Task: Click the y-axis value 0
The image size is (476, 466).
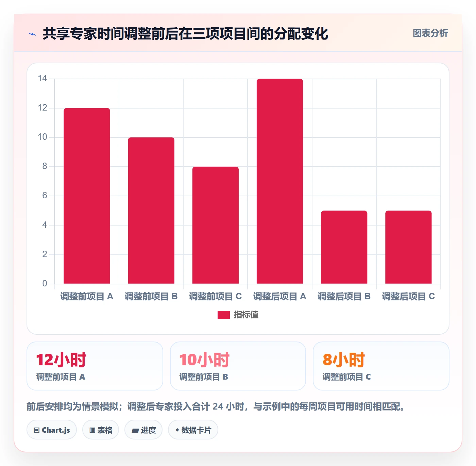Action: [45, 283]
